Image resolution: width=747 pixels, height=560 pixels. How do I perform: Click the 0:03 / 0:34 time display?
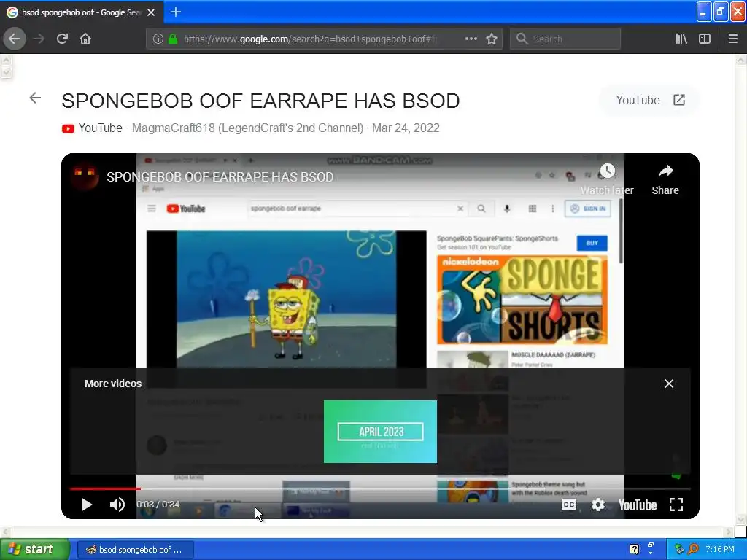pyautogui.click(x=158, y=505)
